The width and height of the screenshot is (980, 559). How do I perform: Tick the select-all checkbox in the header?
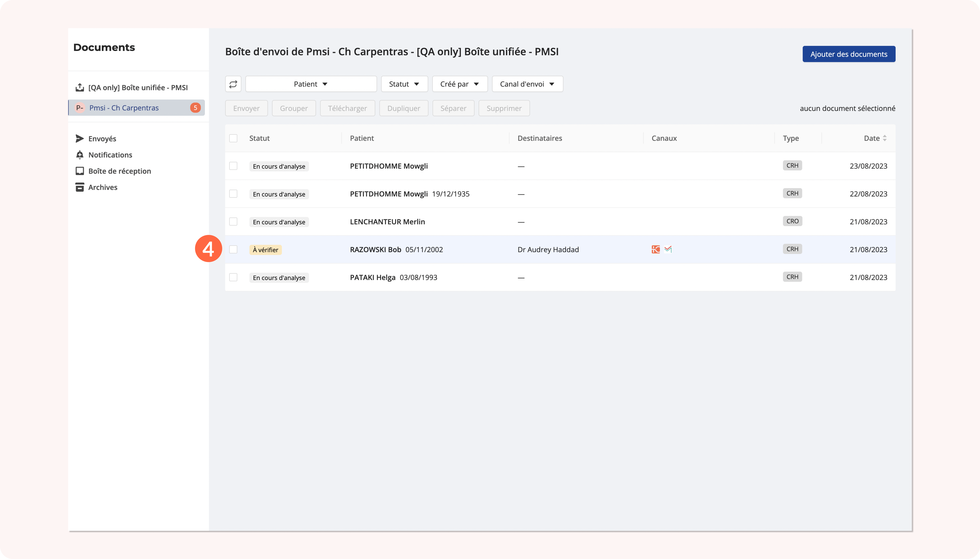pyautogui.click(x=233, y=138)
